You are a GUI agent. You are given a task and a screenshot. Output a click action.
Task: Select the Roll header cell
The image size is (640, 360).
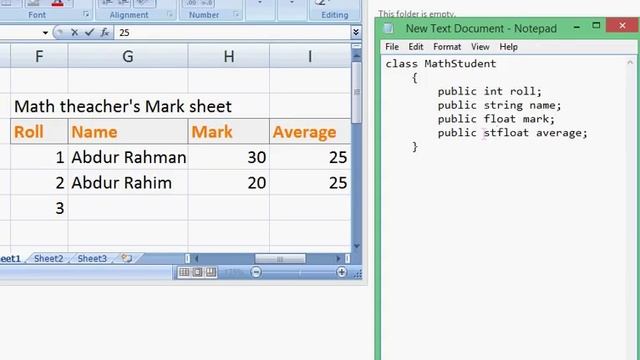[x=39, y=132]
